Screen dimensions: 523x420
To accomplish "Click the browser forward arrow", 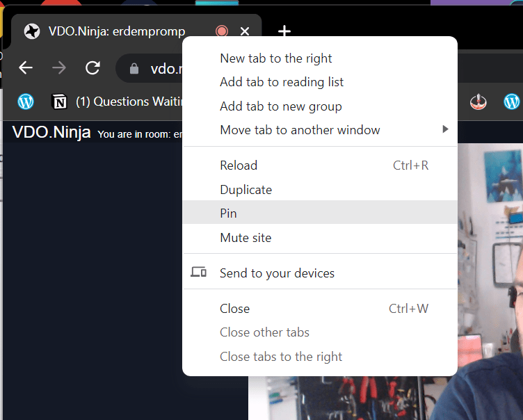I will click(59, 67).
